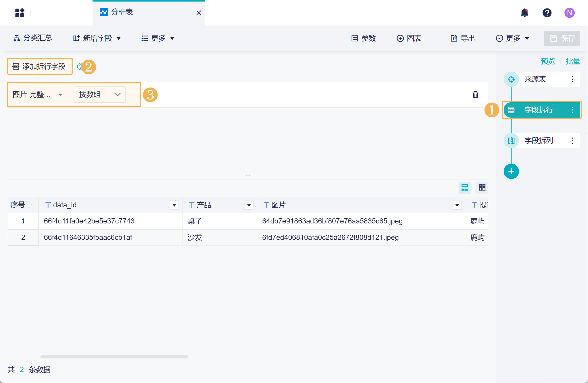Image resolution: width=588 pixels, height=383 pixels.
Task: Click the user avatar N
Action: [x=569, y=13]
